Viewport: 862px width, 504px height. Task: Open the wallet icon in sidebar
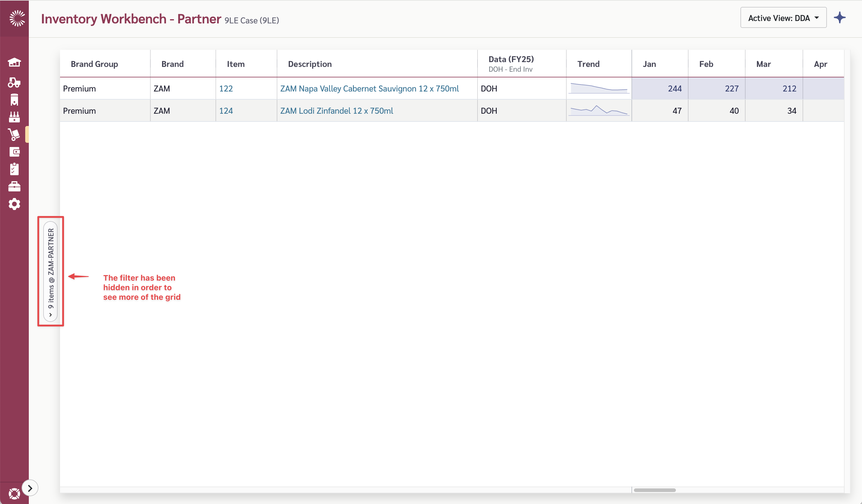pyautogui.click(x=14, y=152)
